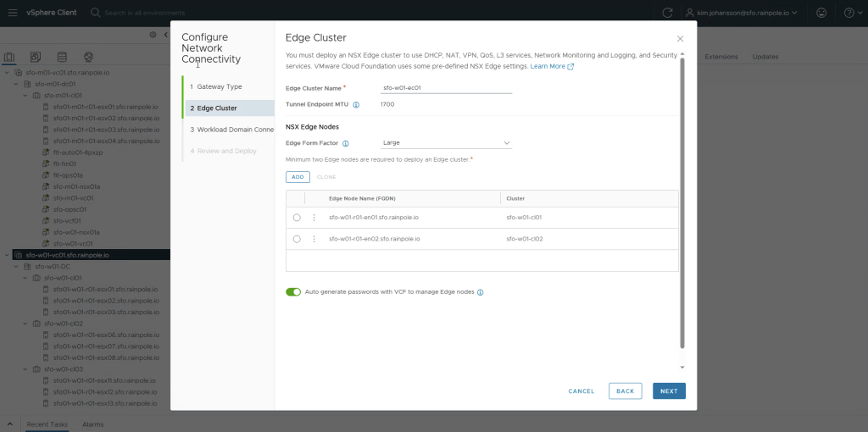Image resolution: width=868 pixels, height=432 pixels.
Task: Switch to VMs and Templates inventory icon
Action: 36,57
